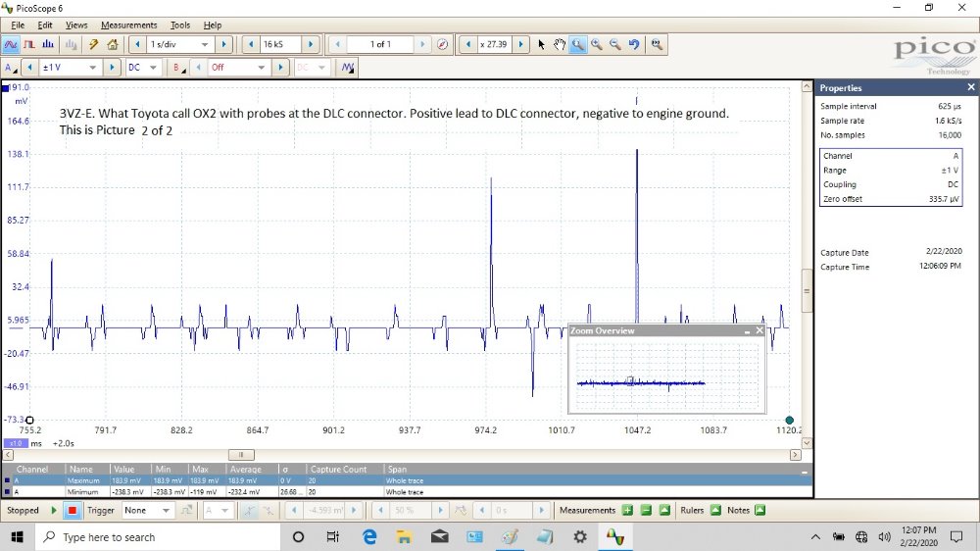This screenshot has width=980, height=551.
Task: Click the Notes green icon
Action: pyautogui.click(x=760, y=511)
